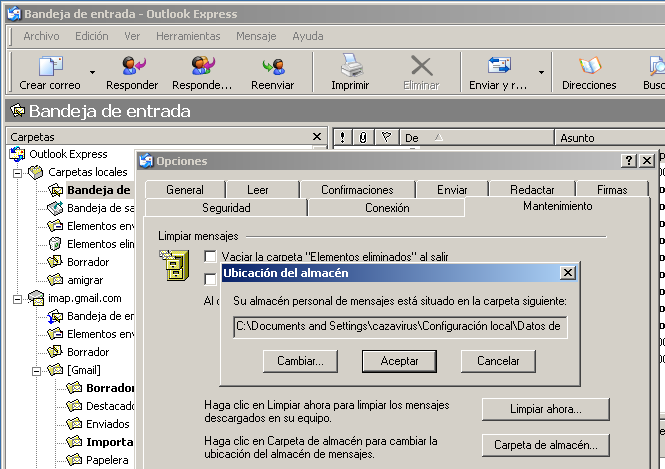Toggle the second Limpiar mensajes checkbox

[x=210, y=279]
